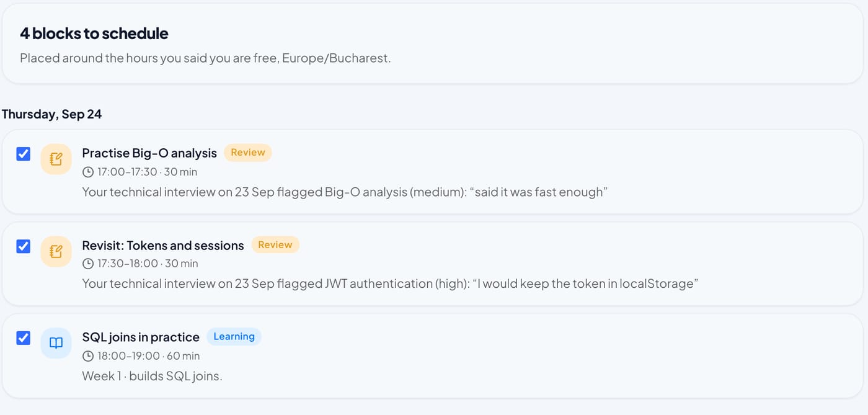Select the Review tag on Practise Big-O analysis
This screenshot has height=415, width=868.
(247, 153)
